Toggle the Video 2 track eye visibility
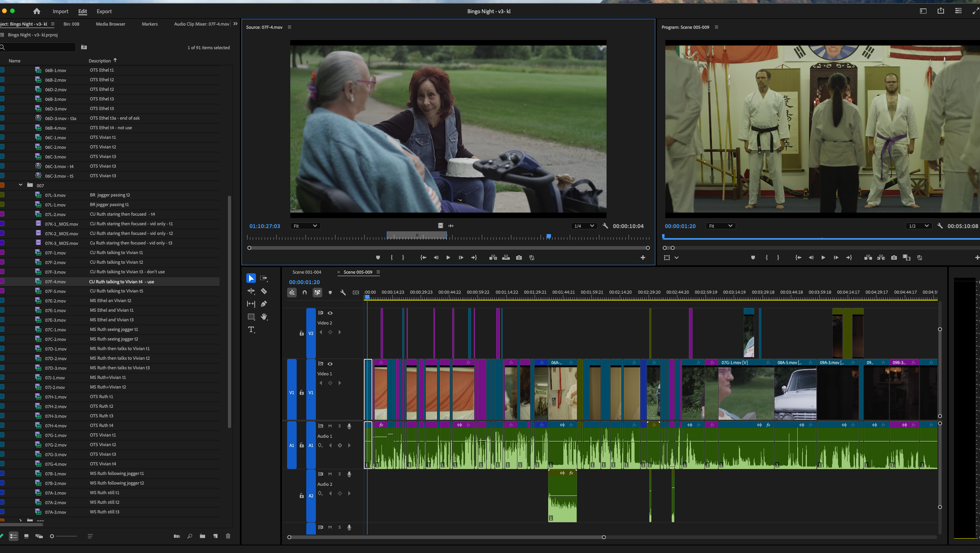980x553 pixels. pyautogui.click(x=330, y=313)
